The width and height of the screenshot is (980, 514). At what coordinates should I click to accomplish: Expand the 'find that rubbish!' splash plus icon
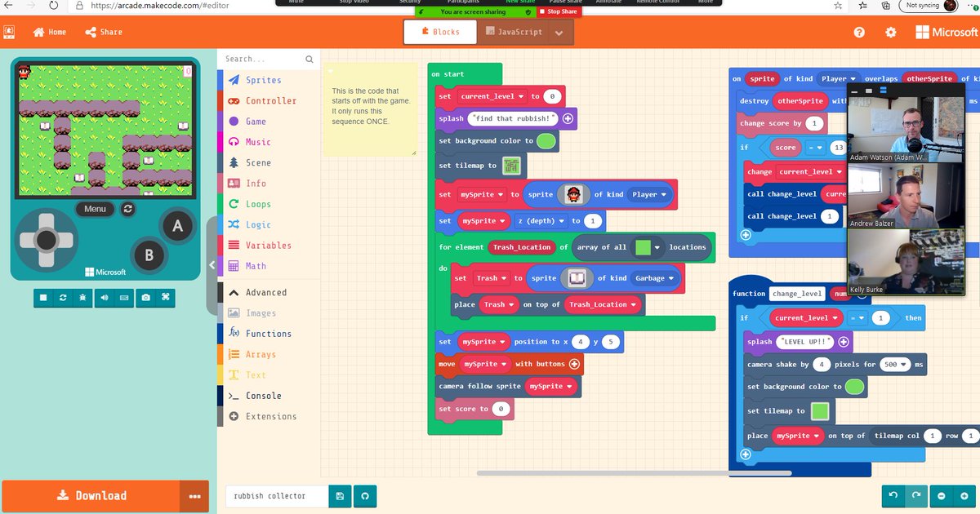coord(568,118)
